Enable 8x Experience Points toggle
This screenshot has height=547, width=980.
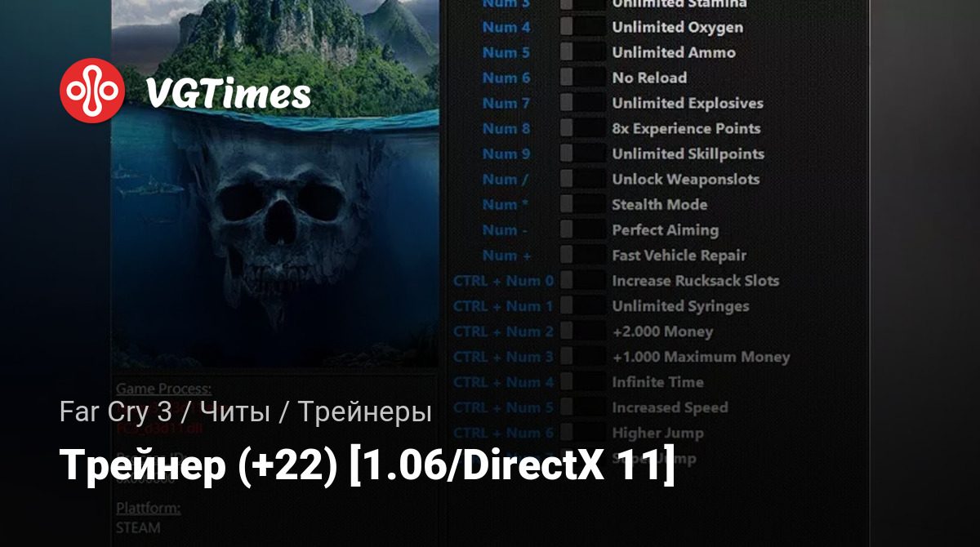[x=582, y=128]
